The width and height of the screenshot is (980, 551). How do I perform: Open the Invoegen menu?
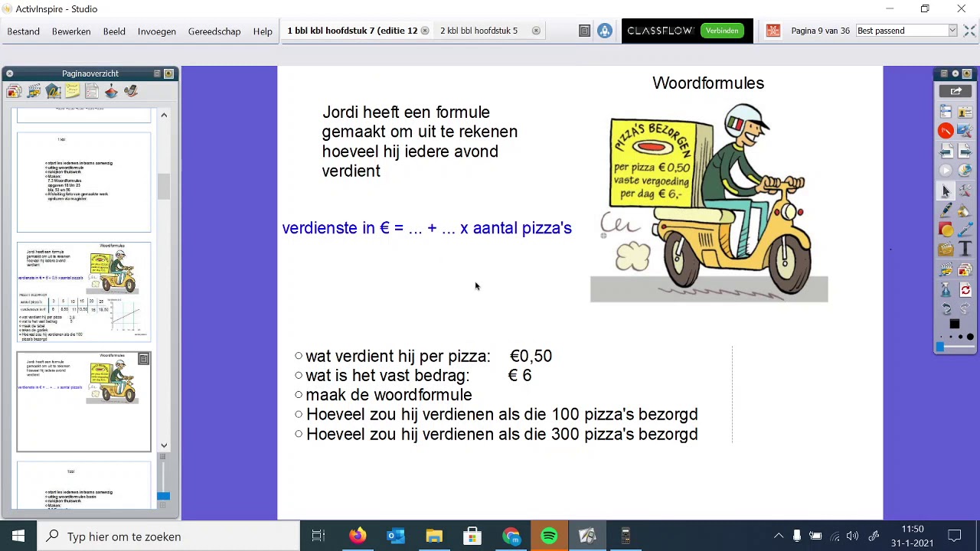click(157, 31)
